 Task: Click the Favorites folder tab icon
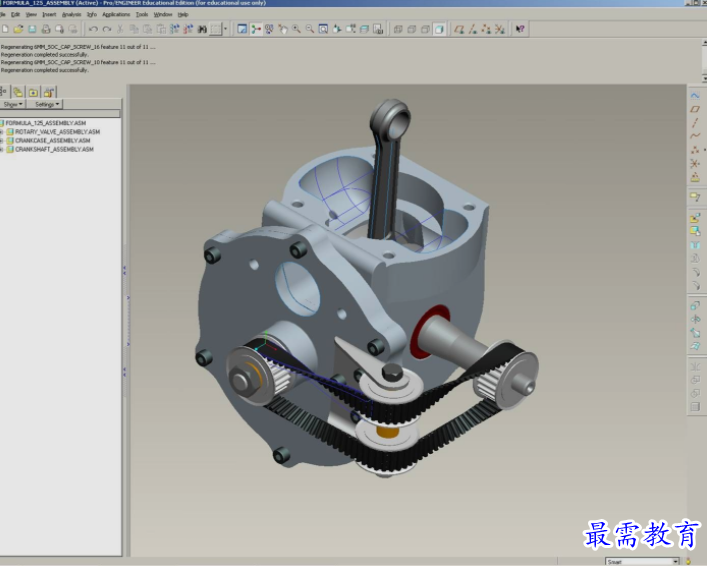[33, 92]
